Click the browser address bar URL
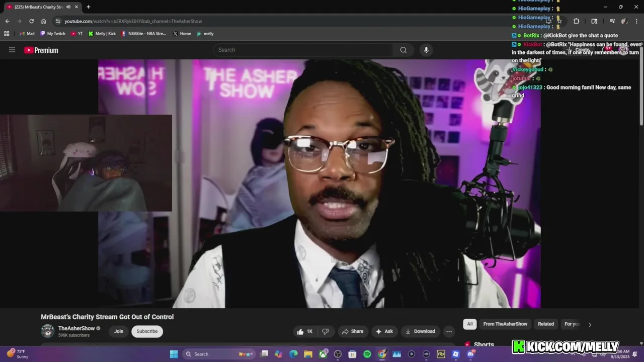Image resolution: width=644 pixels, height=362 pixels. 133,21
